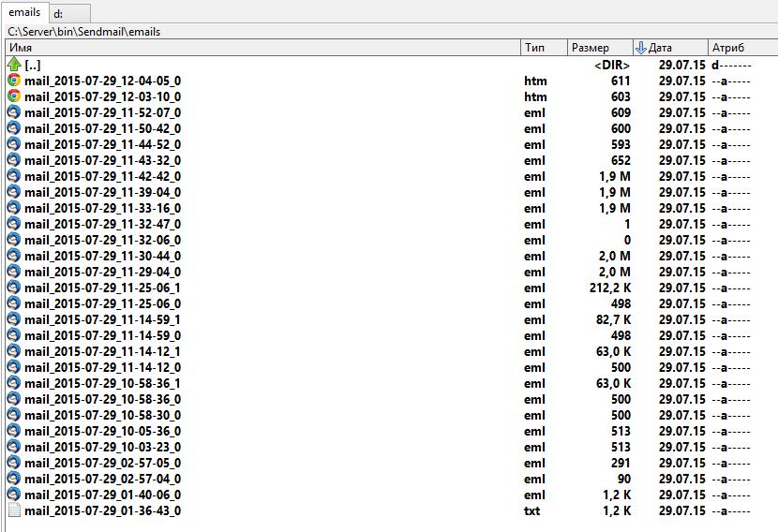The width and height of the screenshot is (778, 532).
Task: Click text file icon of mail_2015-07-29_01-36-43_0
Action: click(14, 510)
